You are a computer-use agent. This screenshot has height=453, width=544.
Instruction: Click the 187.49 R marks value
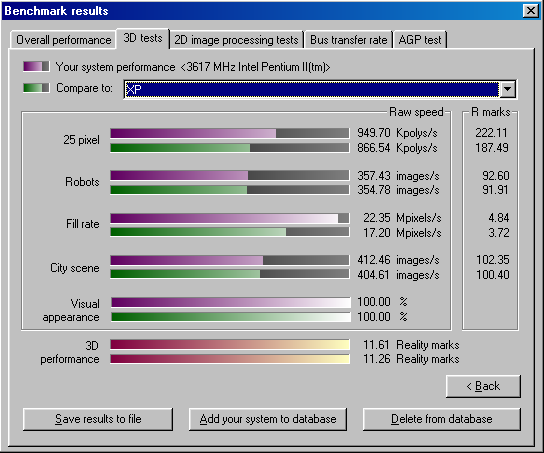[x=492, y=148]
